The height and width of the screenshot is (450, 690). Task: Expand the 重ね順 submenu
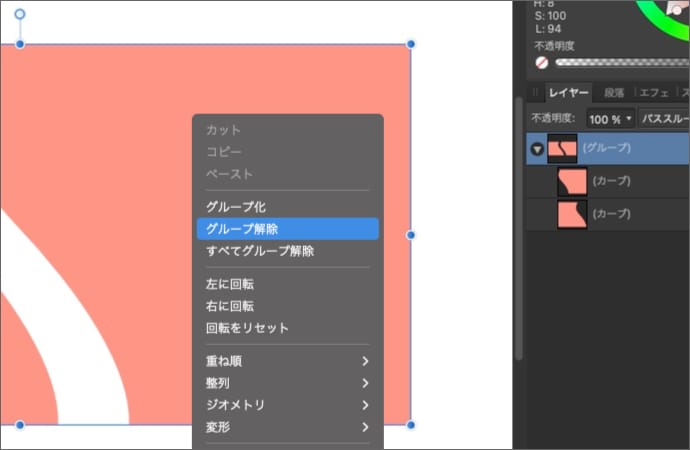(x=287, y=361)
